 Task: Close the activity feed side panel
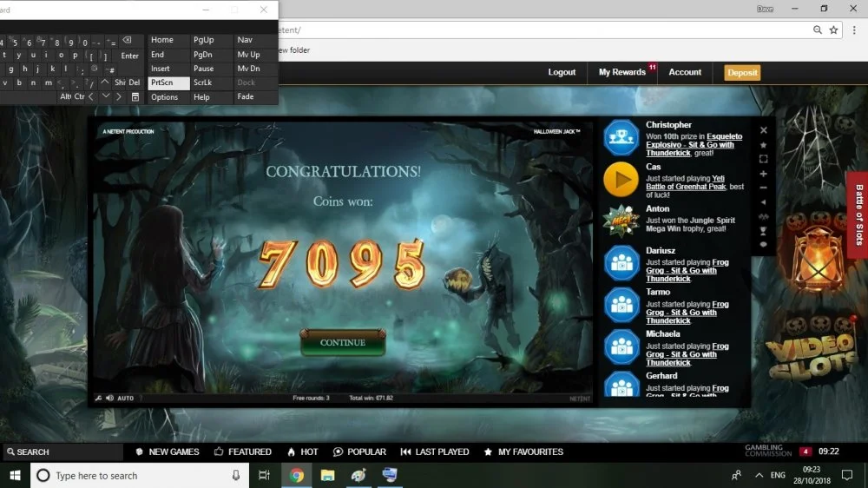click(763, 130)
